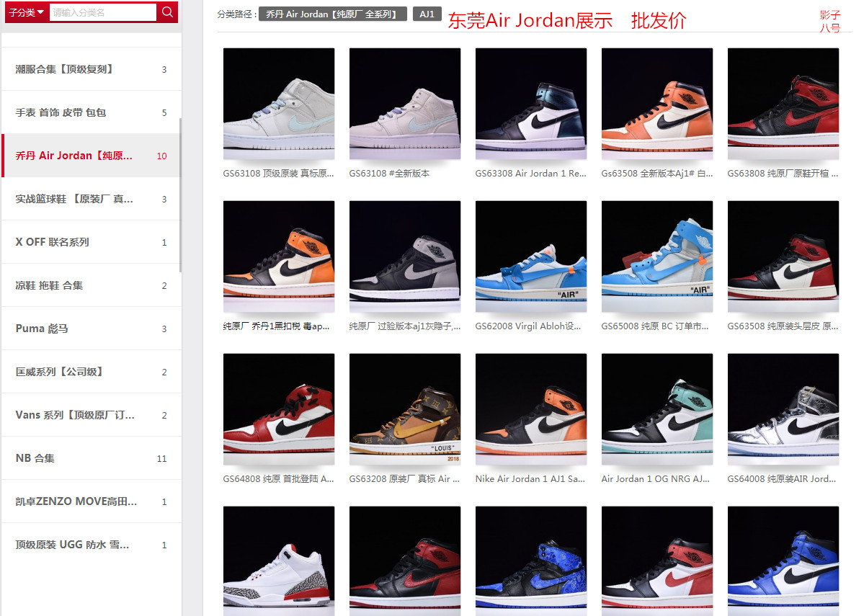Click the sidebar category list scrollbar
The width and height of the screenshot is (864, 616).
coord(180,195)
